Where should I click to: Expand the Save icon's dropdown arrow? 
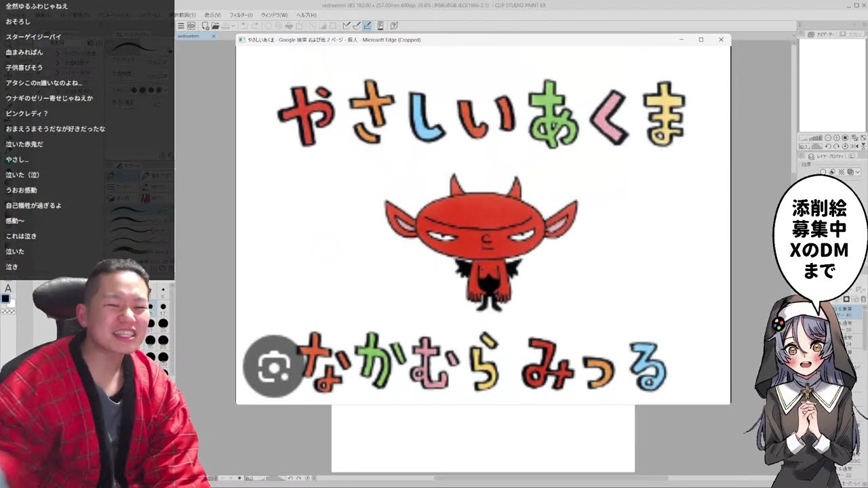(233, 26)
